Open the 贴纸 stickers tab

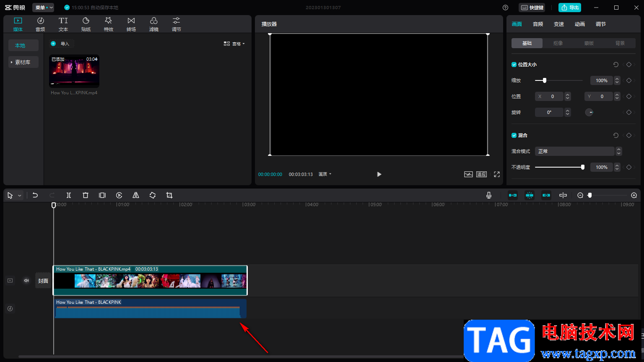click(x=86, y=24)
